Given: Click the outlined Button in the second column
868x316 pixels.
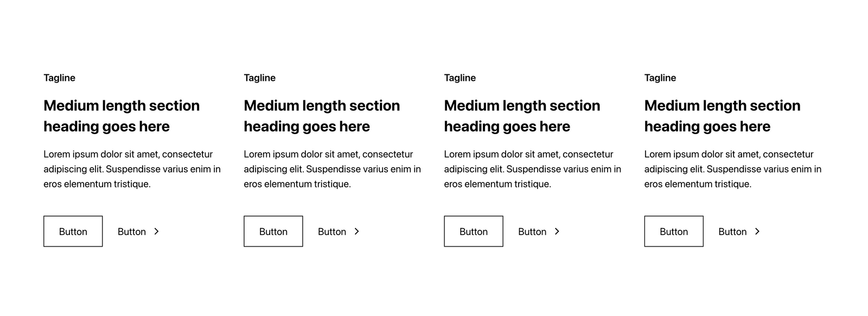Looking at the screenshot, I should pyautogui.click(x=273, y=231).
